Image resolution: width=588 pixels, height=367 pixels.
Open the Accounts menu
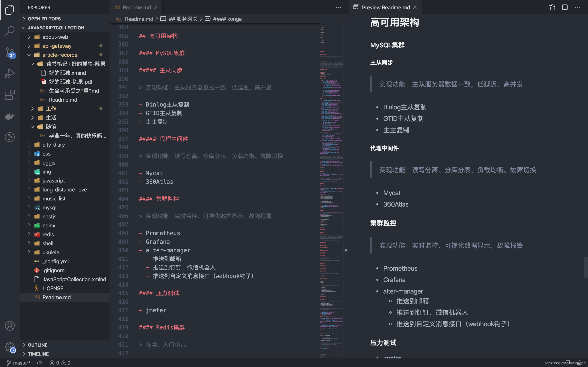pos(10,326)
